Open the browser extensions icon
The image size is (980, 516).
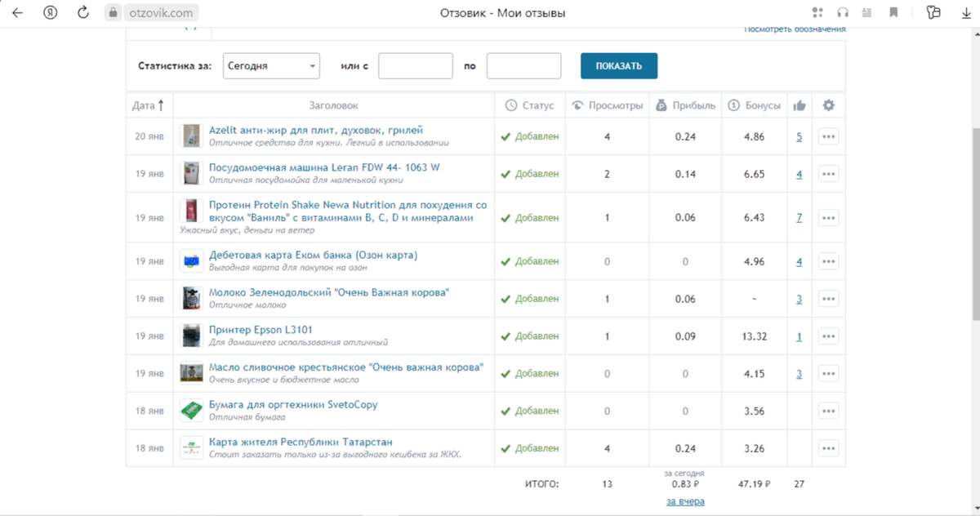tap(934, 12)
